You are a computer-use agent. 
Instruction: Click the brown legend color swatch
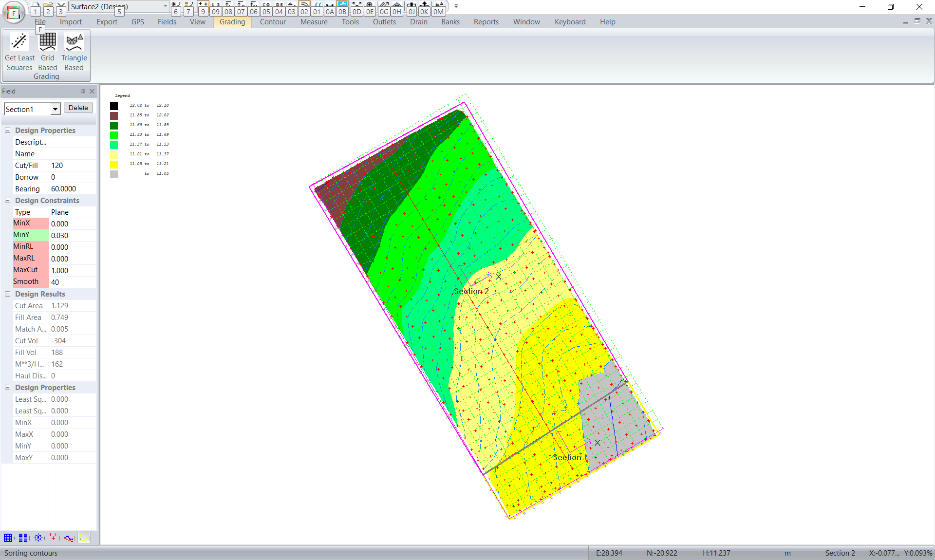click(114, 116)
